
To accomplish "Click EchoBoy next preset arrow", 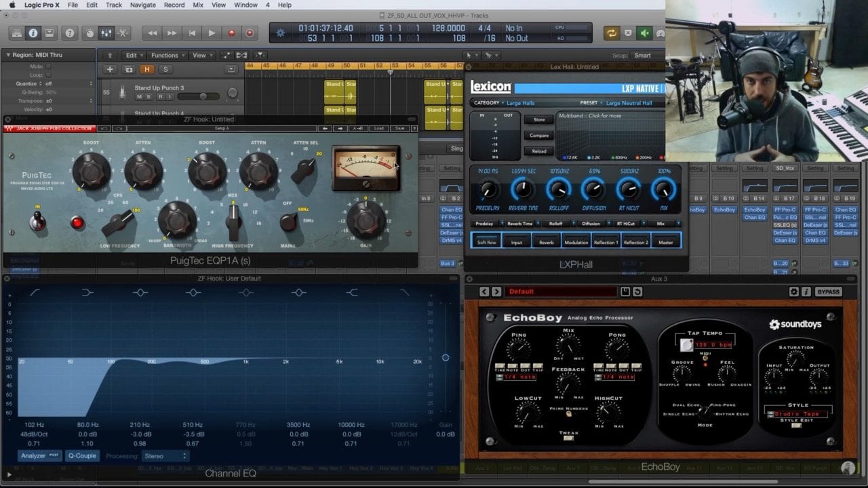I will pos(496,291).
